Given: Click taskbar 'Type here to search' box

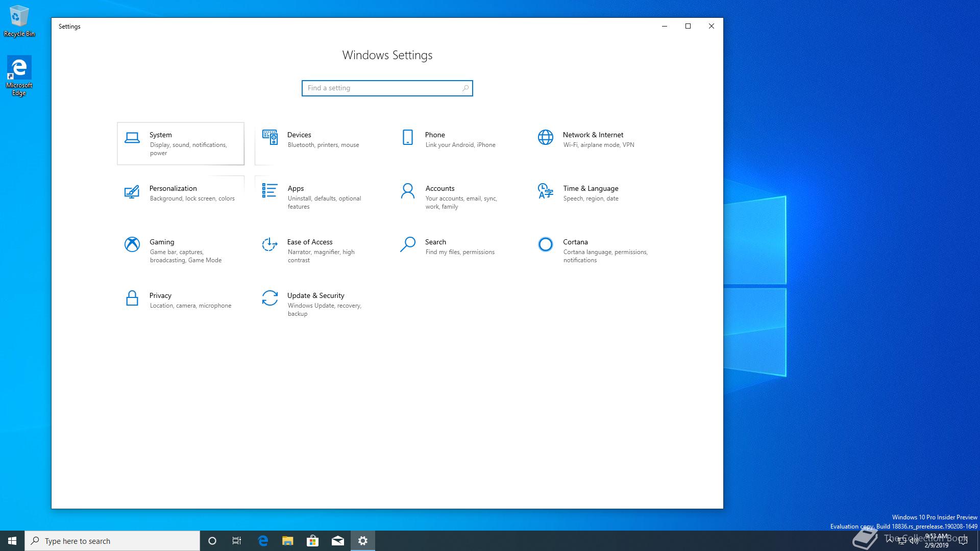Looking at the screenshot, I should tap(112, 541).
